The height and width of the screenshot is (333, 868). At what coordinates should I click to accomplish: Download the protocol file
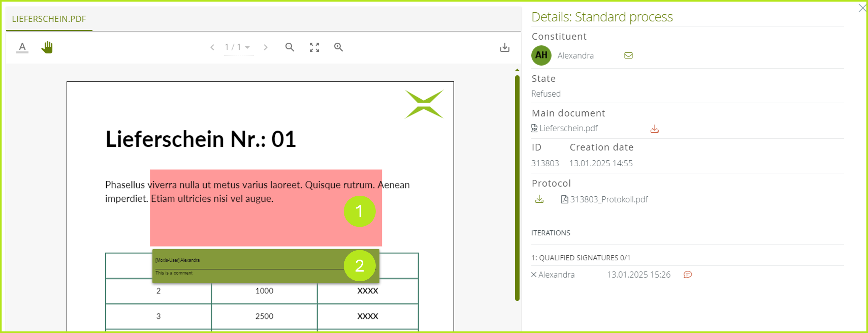(x=539, y=199)
